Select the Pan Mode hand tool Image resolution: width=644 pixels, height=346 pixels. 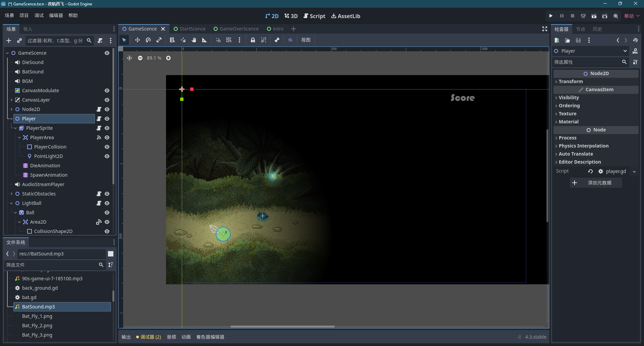coord(194,40)
